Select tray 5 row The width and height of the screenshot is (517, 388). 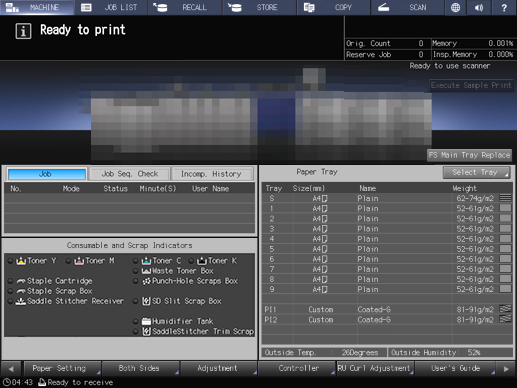point(387,249)
